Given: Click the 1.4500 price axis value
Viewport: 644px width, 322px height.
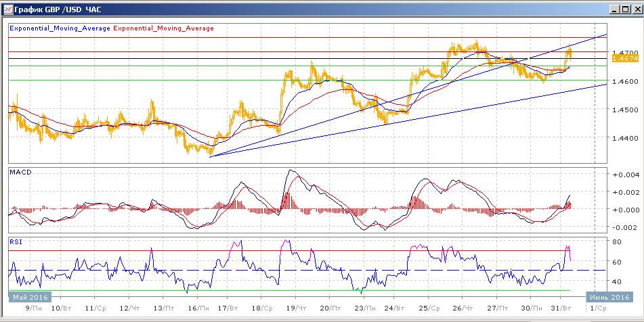Looking at the screenshot, I should tap(622, 109).
